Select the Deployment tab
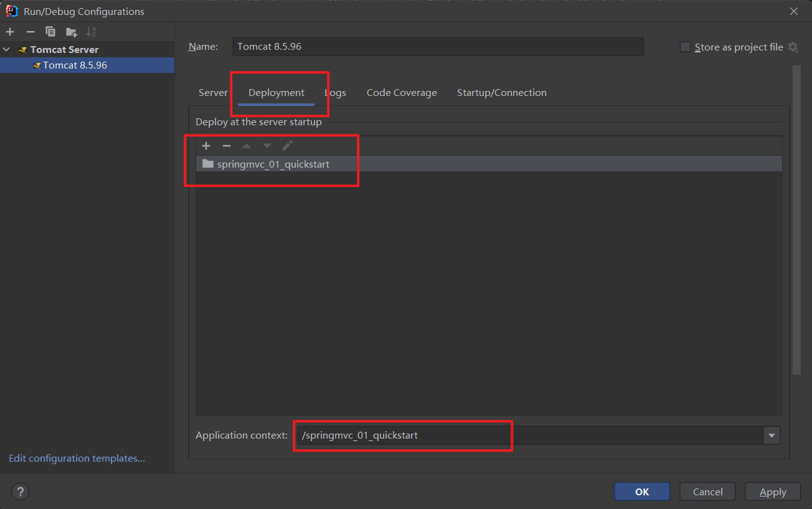Screen dimensions: 812x509 (x=276, y=93)
